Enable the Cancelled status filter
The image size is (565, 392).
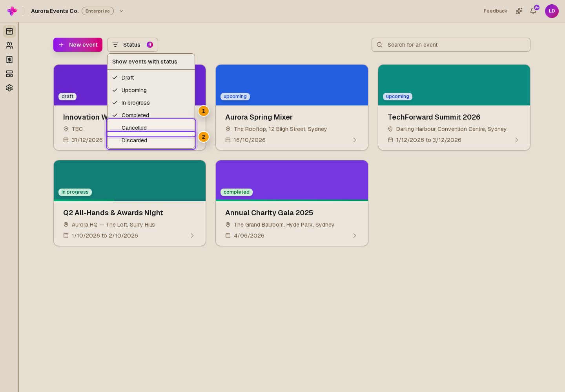point(151,128)
